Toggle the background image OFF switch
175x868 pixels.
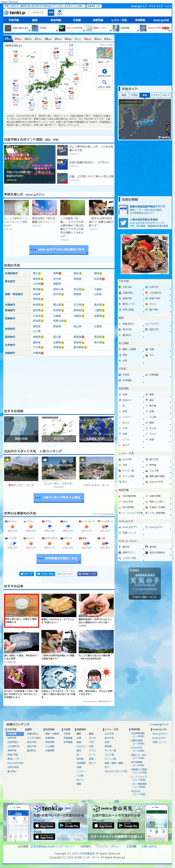(94, 6)
